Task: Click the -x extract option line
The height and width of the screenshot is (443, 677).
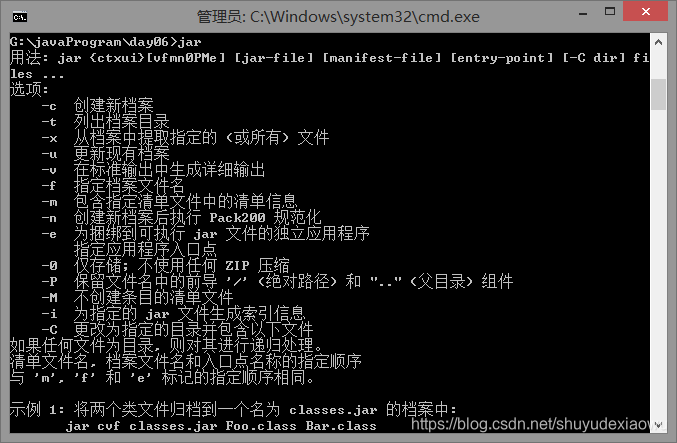Action: [185, 138]
